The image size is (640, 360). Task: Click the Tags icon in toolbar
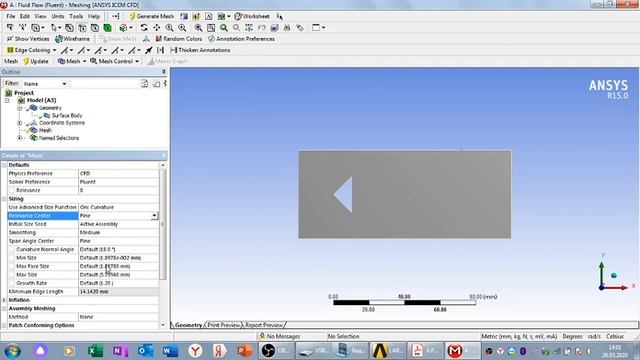click(300, 28)
